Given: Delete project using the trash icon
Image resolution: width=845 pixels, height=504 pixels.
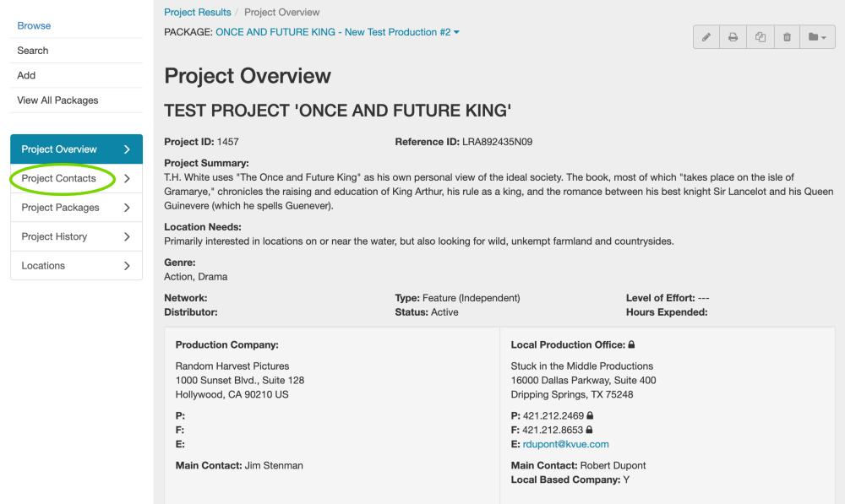Looking at the screenshot, I should (788, 37).
